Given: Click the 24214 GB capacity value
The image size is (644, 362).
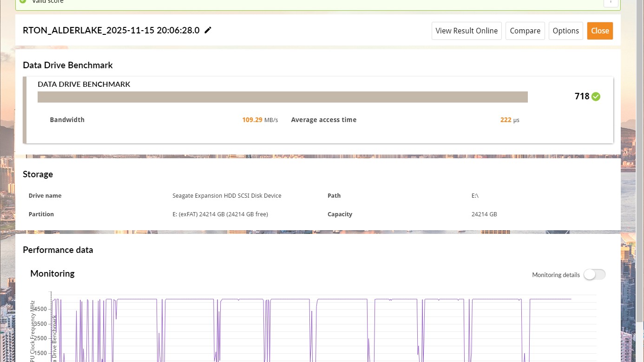Looking at the screenshot, I should (x=484, y=214).
